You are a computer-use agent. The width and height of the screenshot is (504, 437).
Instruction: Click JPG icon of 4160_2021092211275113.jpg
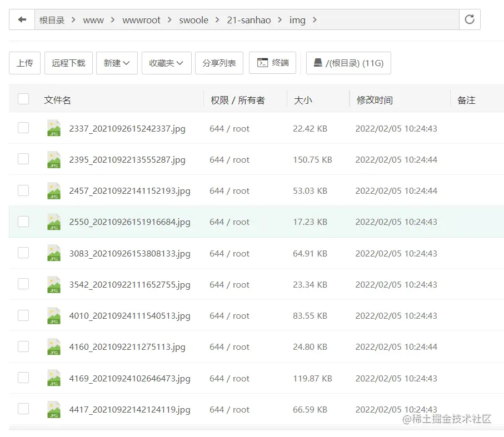[54, 346]
